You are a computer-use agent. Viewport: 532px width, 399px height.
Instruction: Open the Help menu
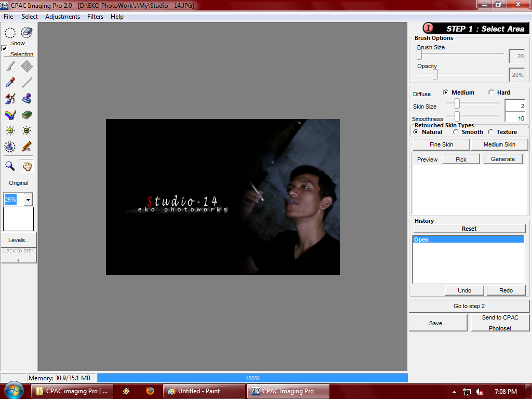[x=117, y=16]
